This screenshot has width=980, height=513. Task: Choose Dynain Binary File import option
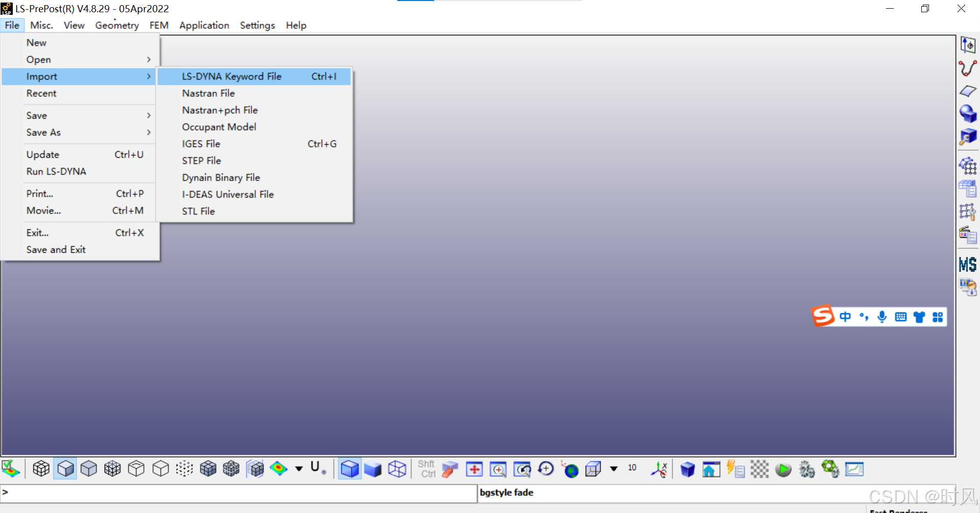coord(254,178)
